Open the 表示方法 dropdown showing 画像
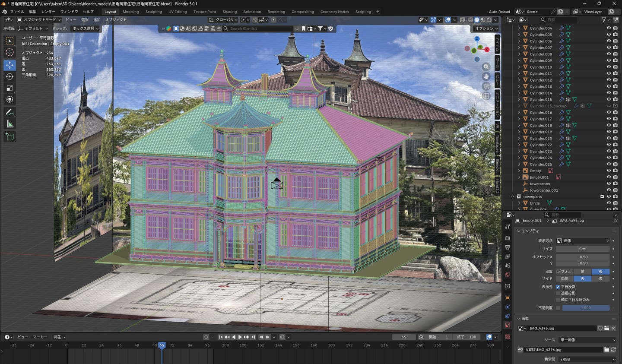 point(583,241)
